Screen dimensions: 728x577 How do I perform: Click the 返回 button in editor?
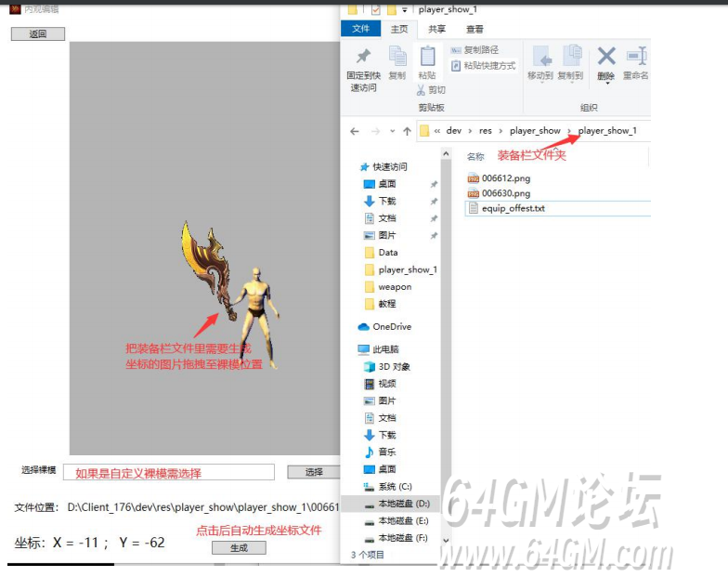click(38, 33)
